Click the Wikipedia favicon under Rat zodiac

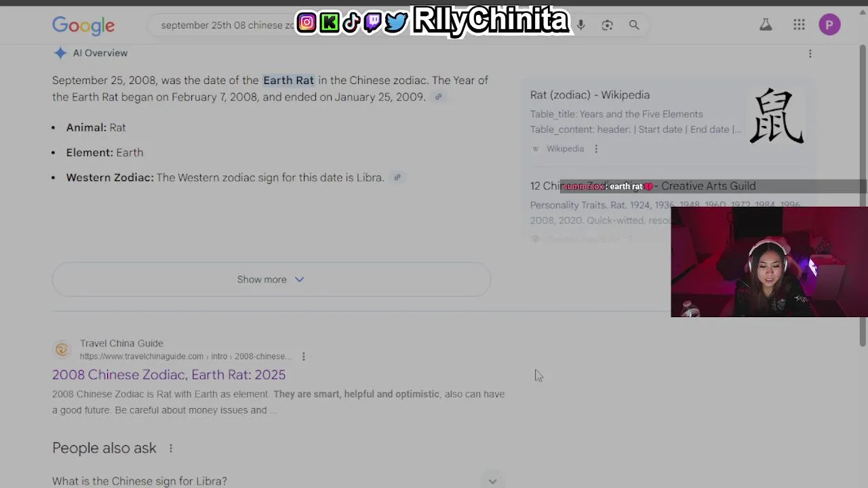[536, 148]
